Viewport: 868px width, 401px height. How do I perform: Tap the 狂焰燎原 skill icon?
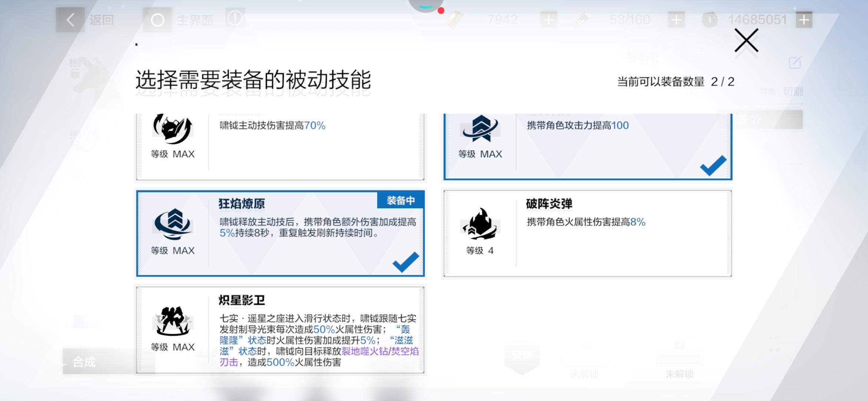(x=173, y=224)
